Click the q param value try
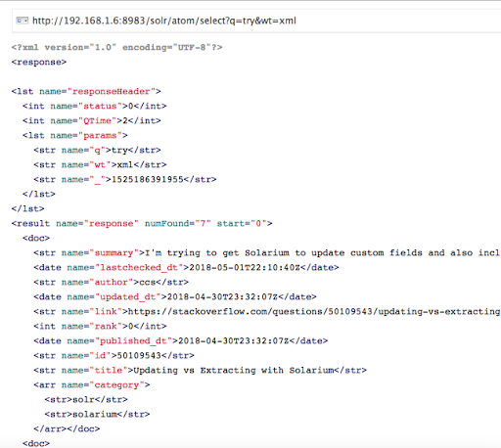Viewport: 501px width, 448px height. point(119,151)
